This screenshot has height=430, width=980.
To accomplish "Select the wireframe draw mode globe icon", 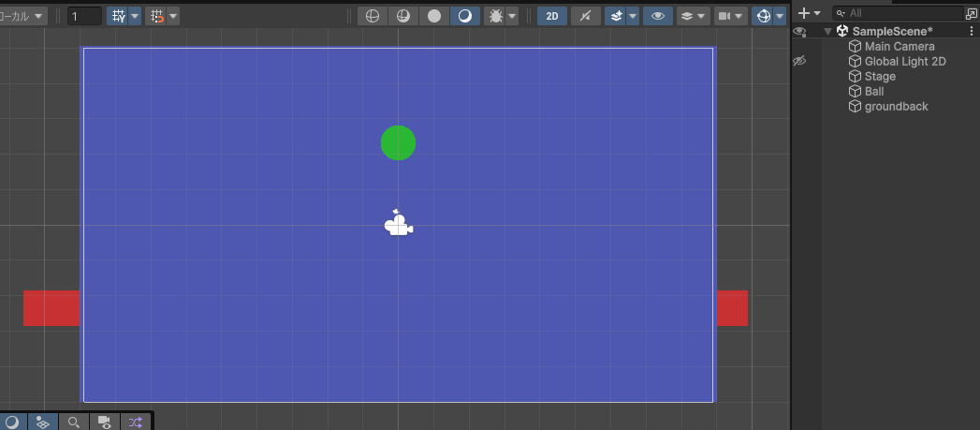I will click(x=373, y=16).
